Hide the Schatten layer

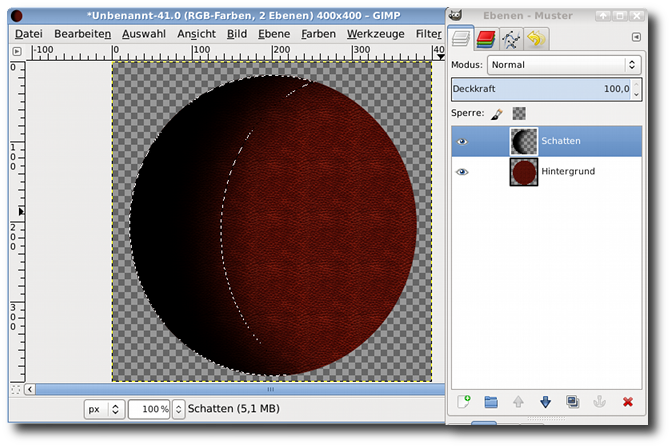[462, 142]
